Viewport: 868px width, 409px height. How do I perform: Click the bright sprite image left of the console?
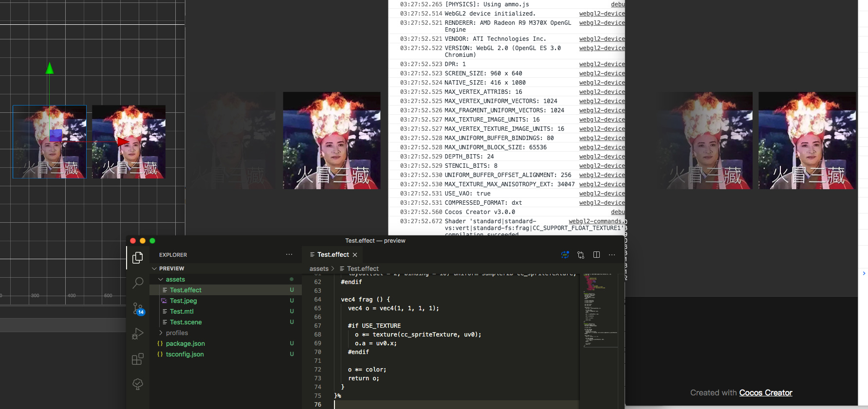pos(332,141)
